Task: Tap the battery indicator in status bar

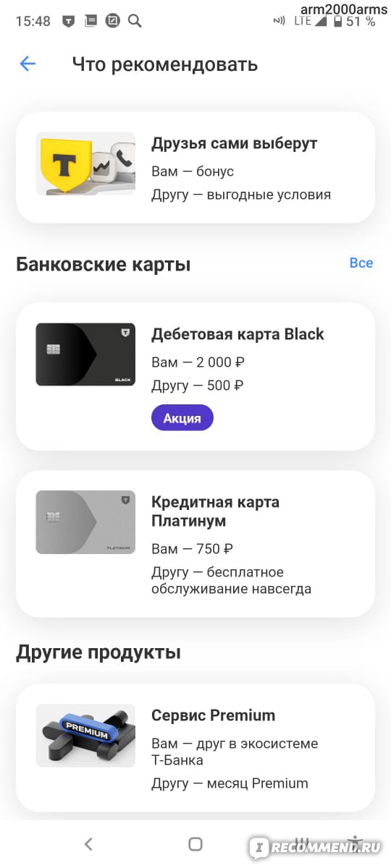Action: (x=337, y=21)
